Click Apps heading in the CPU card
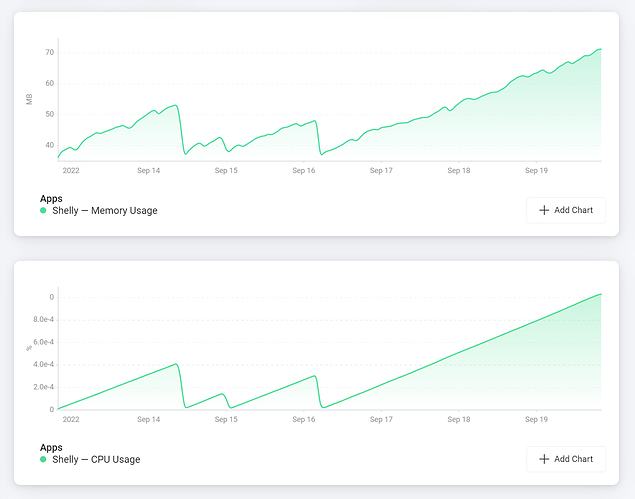Image resolution: width=635 pixels, height=499 pixels. coord(51,448)
